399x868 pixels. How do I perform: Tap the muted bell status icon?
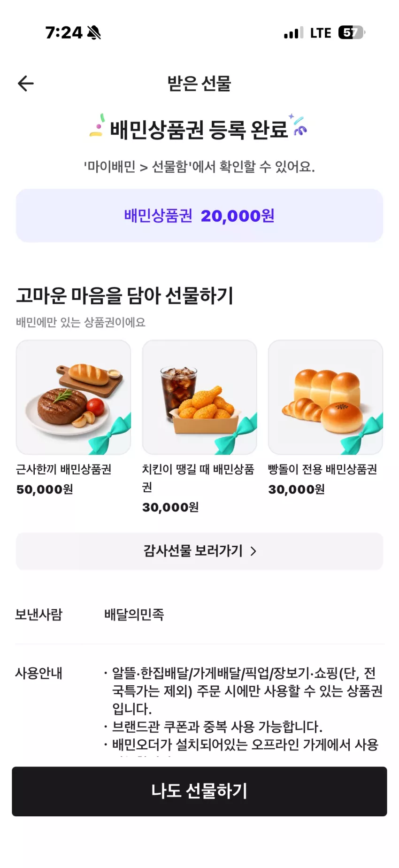[x=94, y=32]
